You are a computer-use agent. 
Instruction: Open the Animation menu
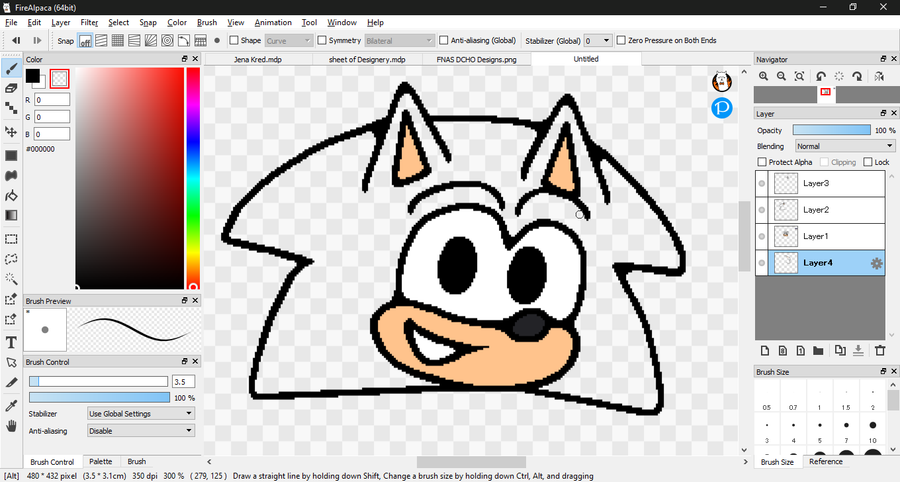pos(273,22)
